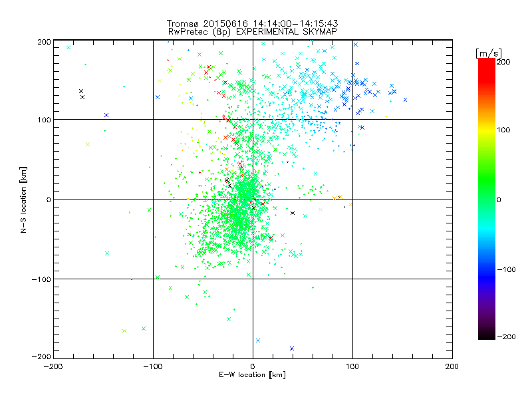Click the y-axis tick label '200' at top

[x=44, y=42]
